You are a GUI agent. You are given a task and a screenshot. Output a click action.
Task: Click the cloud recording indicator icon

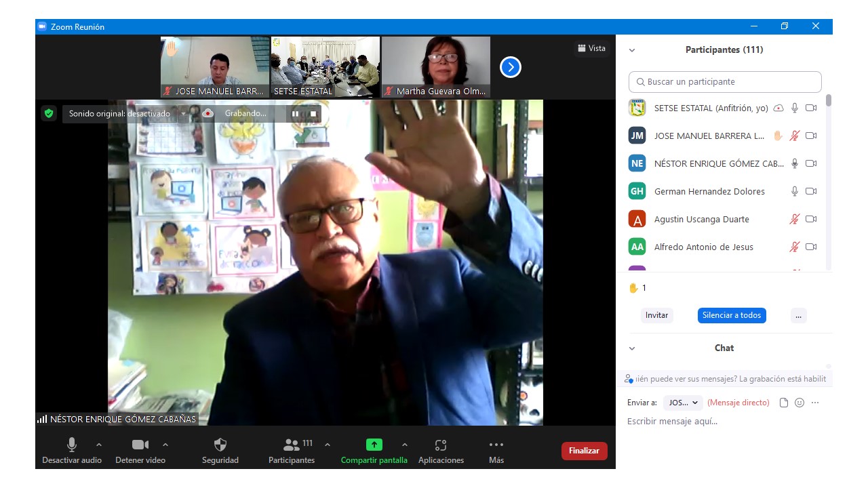pyautogui.click(x=208, y=114)
